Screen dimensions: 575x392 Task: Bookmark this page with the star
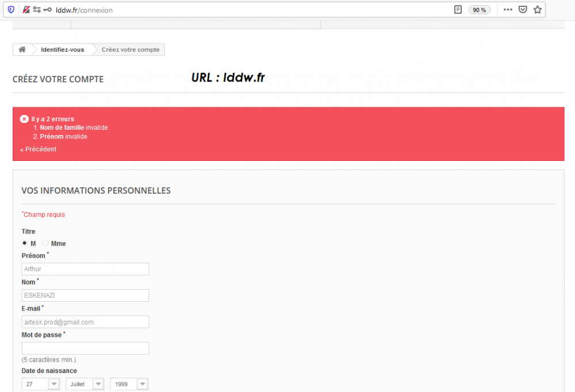pos(538,9)
